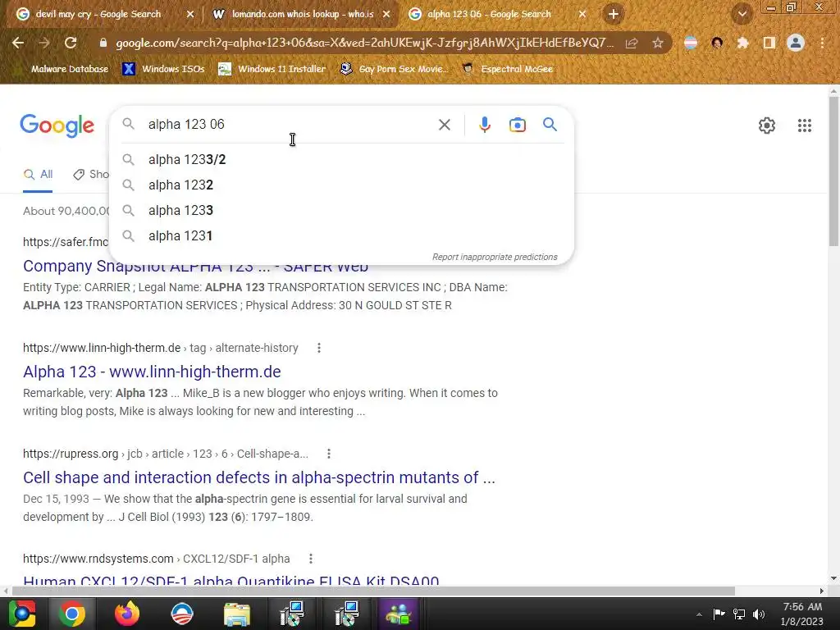
Task: Close the lomando.com whois tab
Action: [386, 15]
